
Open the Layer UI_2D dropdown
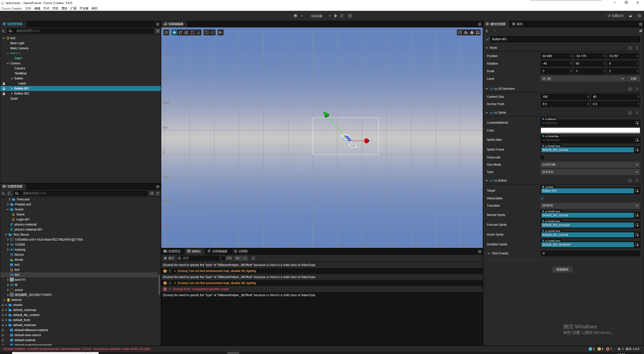tap(583, 79)
